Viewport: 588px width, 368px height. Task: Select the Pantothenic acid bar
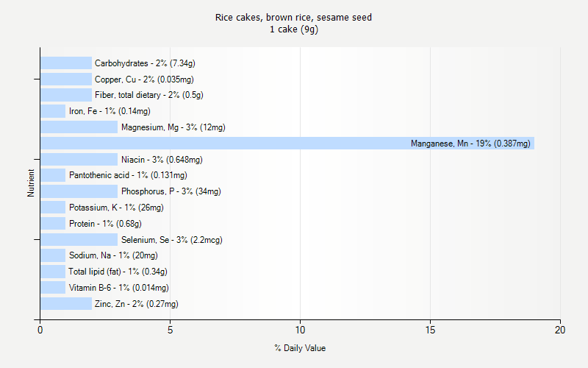pos(53,175)
